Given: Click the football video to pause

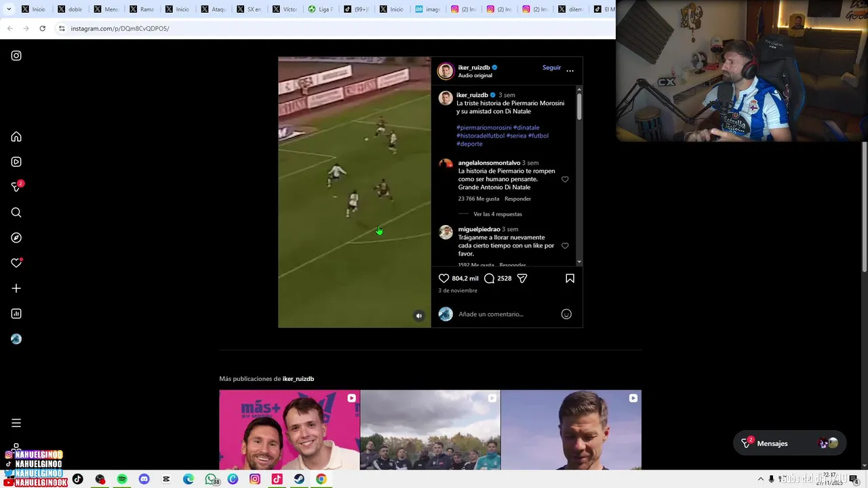Looking at the screenshot, I should [x=354, y=192].
